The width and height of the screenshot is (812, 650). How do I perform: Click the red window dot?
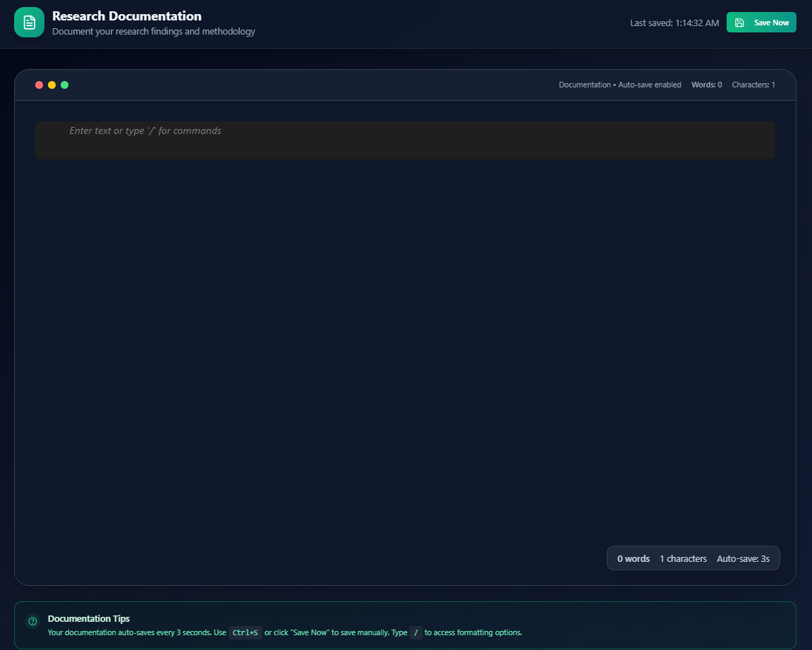coord(39,85)
